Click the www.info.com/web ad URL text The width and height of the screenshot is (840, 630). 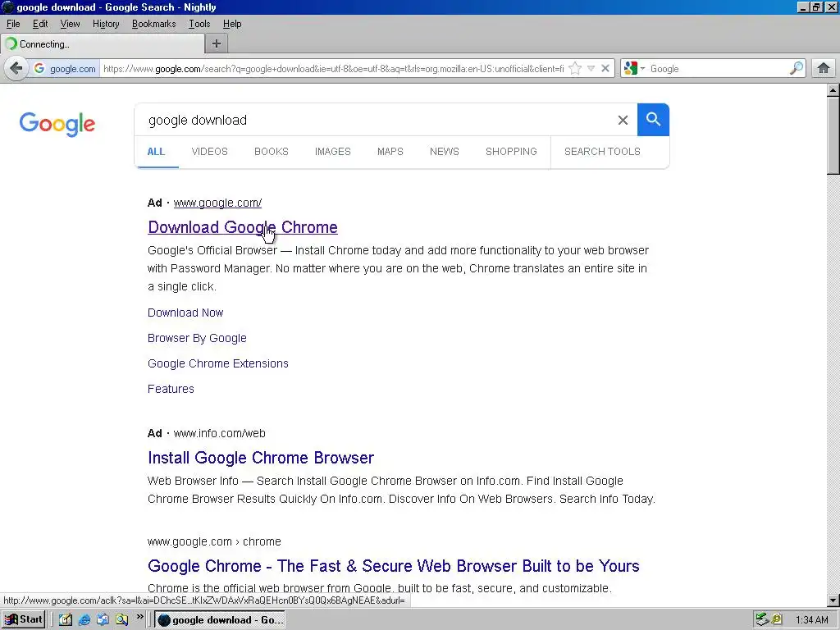pos(220,433)
